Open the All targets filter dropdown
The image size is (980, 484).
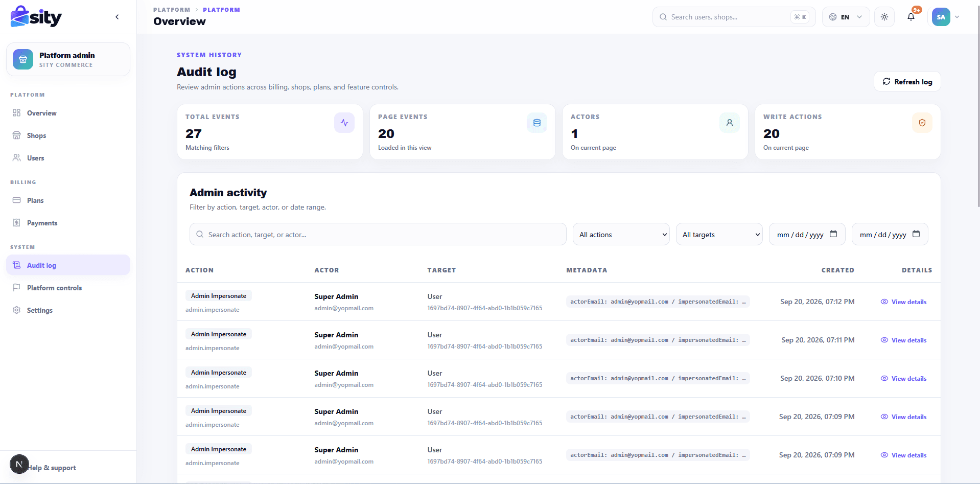tap(719, 235)
